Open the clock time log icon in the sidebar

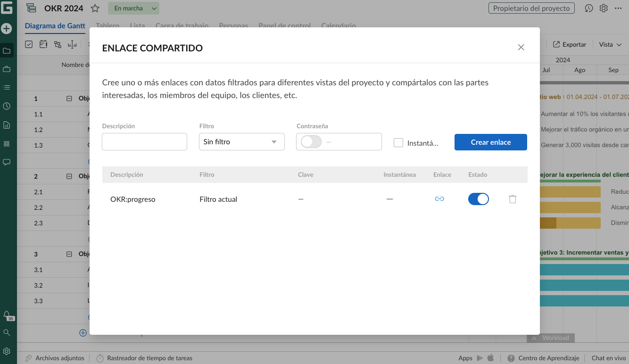[7, 107]
